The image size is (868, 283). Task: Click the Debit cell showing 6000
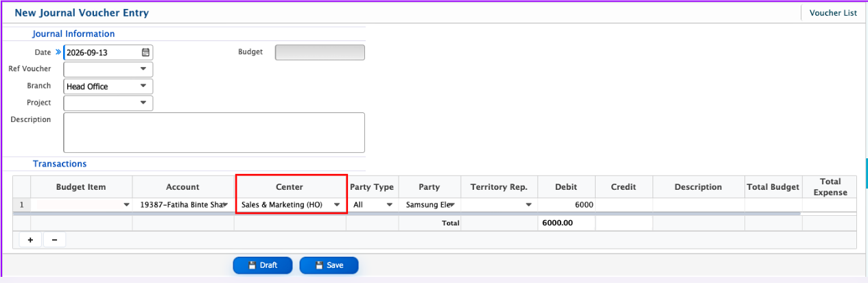point(566,205)
